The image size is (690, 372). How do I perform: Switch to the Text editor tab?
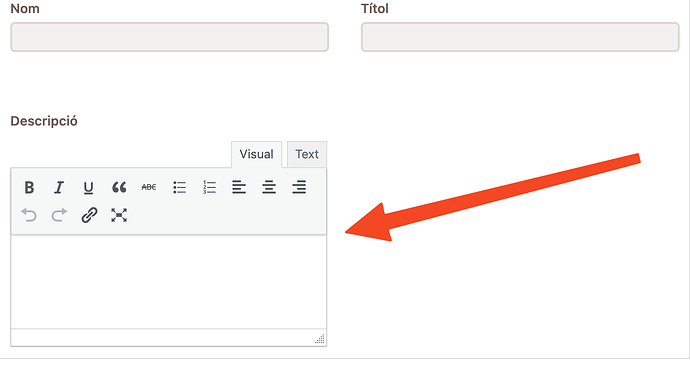coord(307,155)
